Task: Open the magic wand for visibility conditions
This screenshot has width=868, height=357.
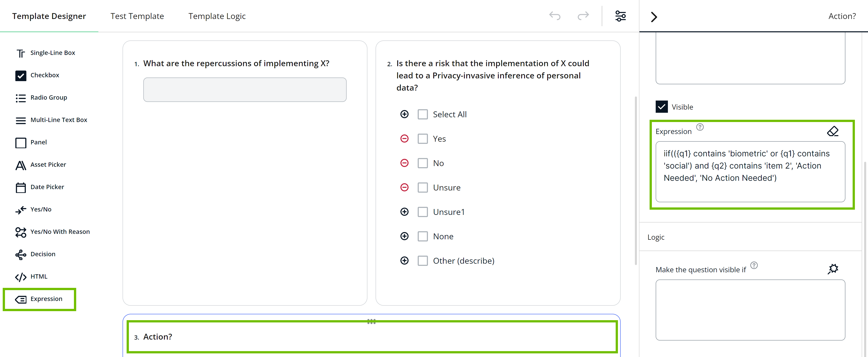Action: point(833,268)
